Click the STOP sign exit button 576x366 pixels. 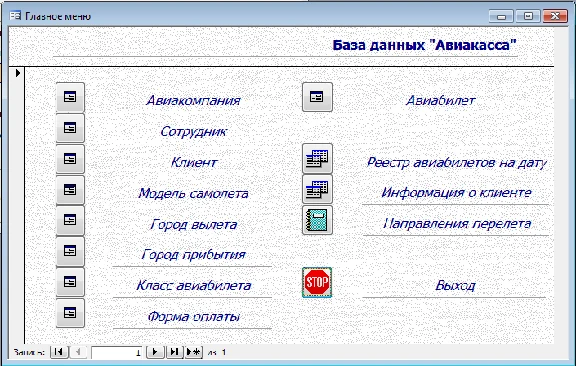317,282
